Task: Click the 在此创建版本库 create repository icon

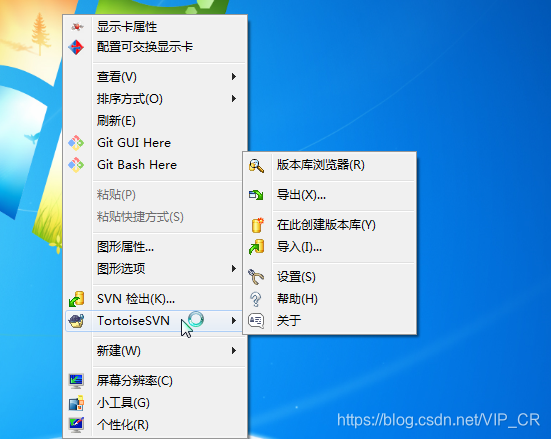Action: coord(258,225)
